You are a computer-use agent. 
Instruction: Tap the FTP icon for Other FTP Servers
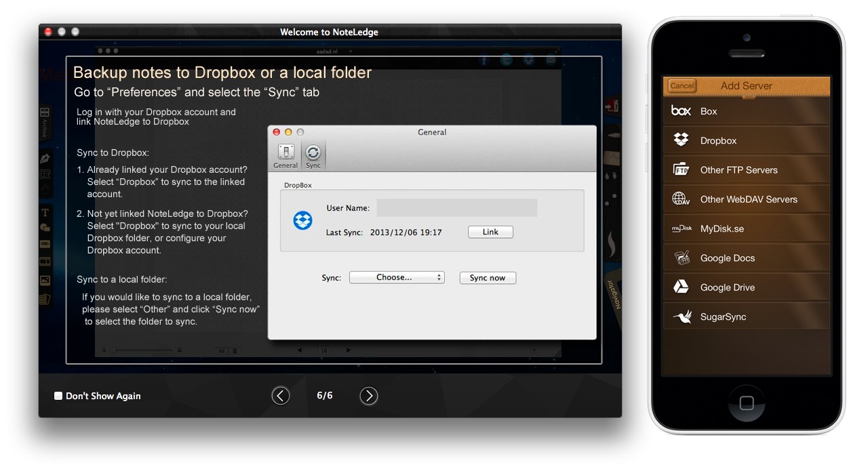681,169
